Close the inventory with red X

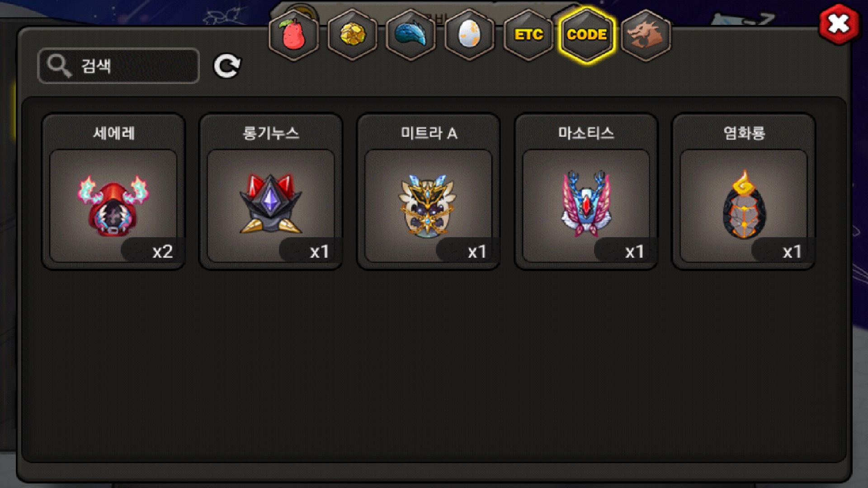tap(839, 24)
